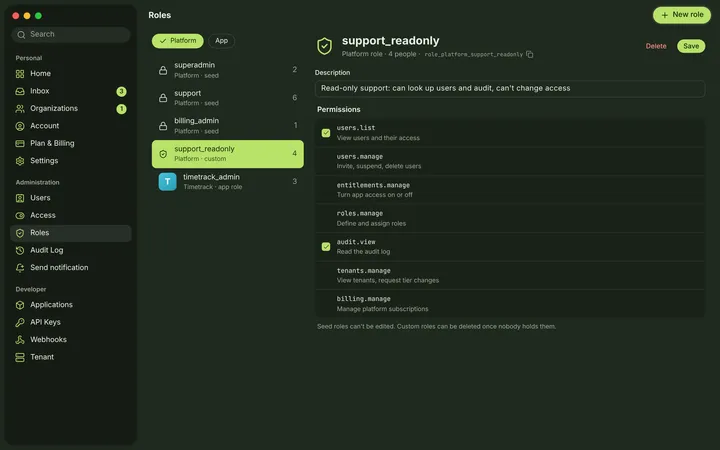The width and height of the screenshot is (720, 450).
Task: Select the users.manage permission row
Action: [x=510, y=161]
